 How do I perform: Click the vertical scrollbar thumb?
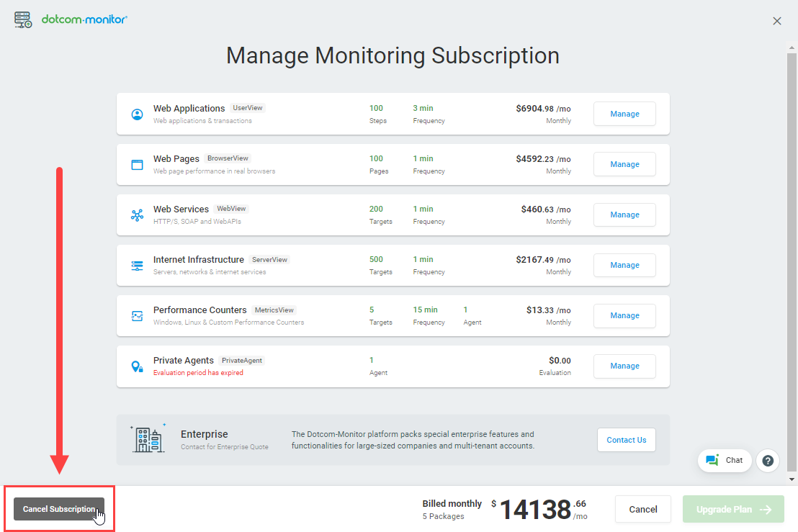click(x=792, y=261)
